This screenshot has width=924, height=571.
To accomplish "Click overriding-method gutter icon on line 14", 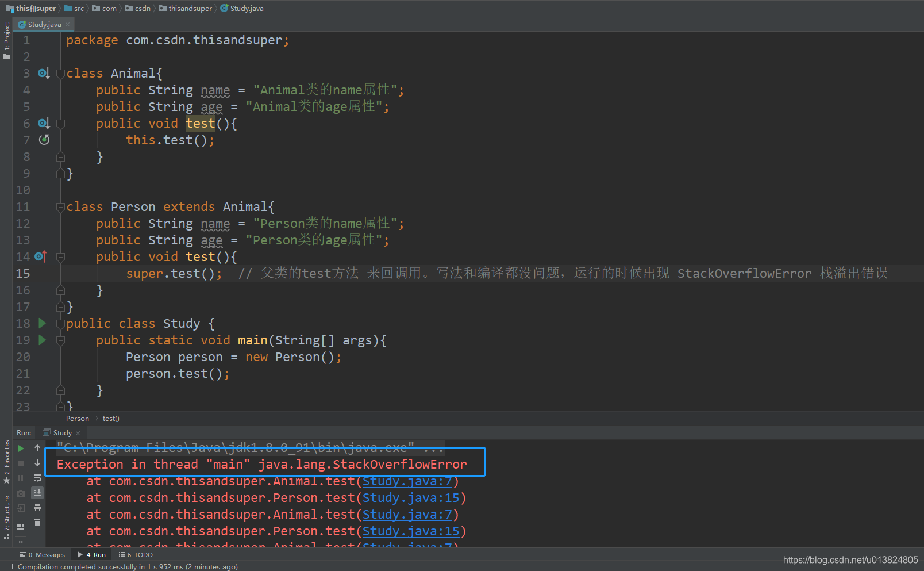I will [40, 256].
